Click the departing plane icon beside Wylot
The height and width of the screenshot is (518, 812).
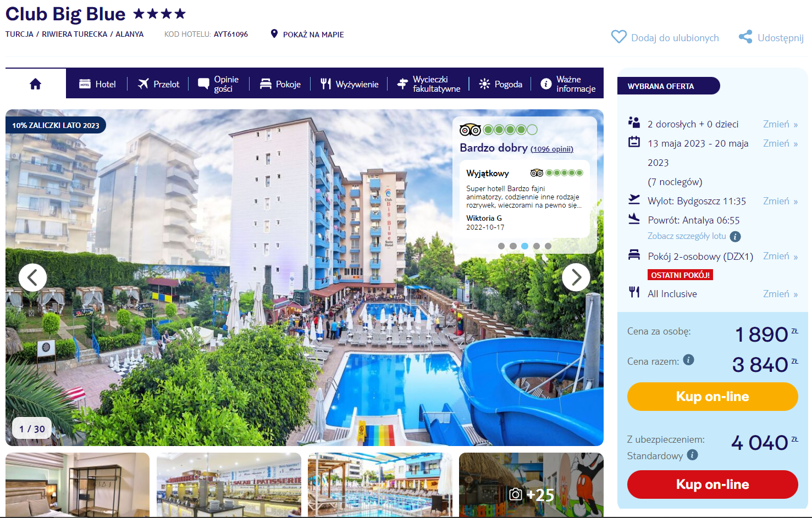coord(634,199)
